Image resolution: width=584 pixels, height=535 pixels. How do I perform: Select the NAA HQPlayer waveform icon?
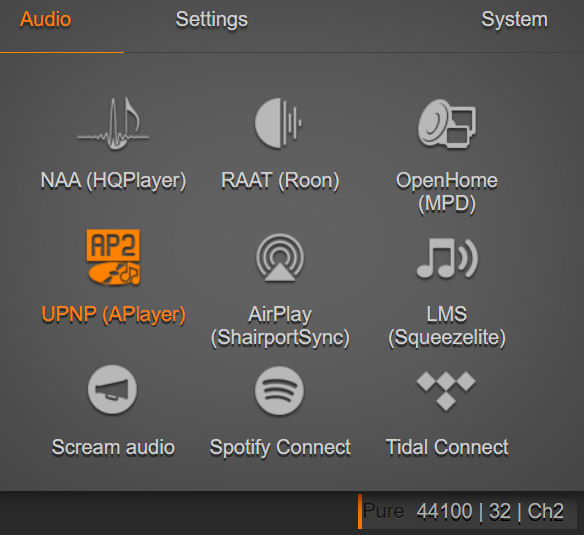tap(113, 123)
